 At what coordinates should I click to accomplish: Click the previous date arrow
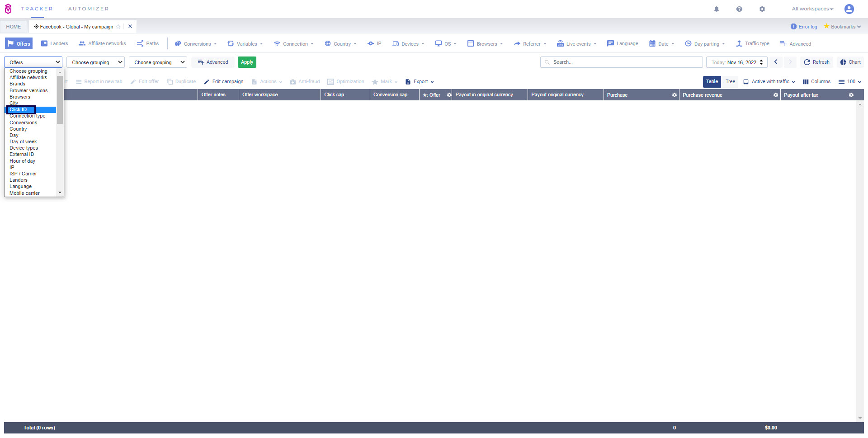tap(776, 62)
